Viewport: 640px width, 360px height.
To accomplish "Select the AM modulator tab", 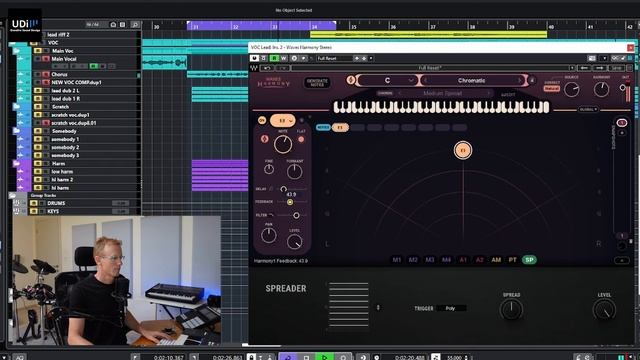I will click(496, 260).
